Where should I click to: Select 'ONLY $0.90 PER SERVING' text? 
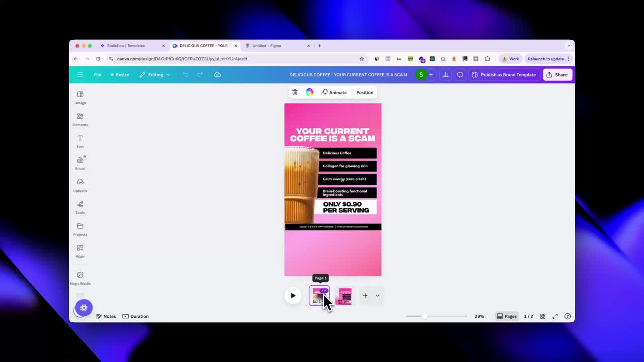coord(346,207)
